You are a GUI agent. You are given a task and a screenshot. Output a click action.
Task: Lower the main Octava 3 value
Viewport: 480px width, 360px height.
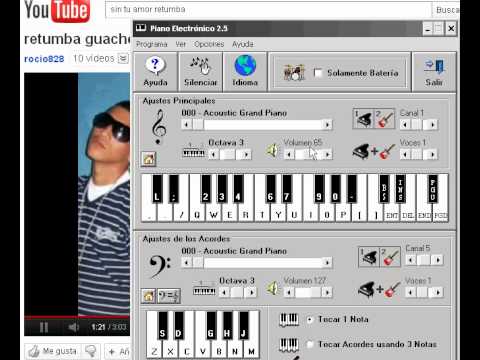[x=214, y=154]
